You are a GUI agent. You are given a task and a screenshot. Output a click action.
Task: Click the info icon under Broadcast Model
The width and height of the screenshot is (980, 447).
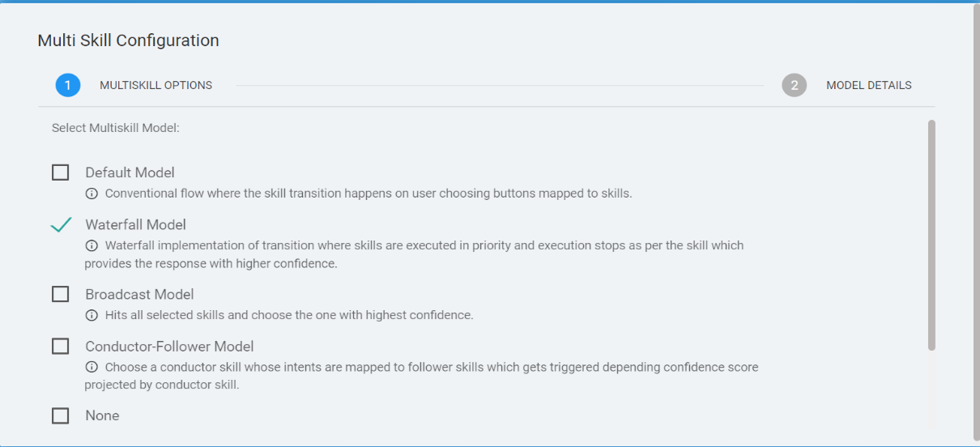[x=92, y=315]
